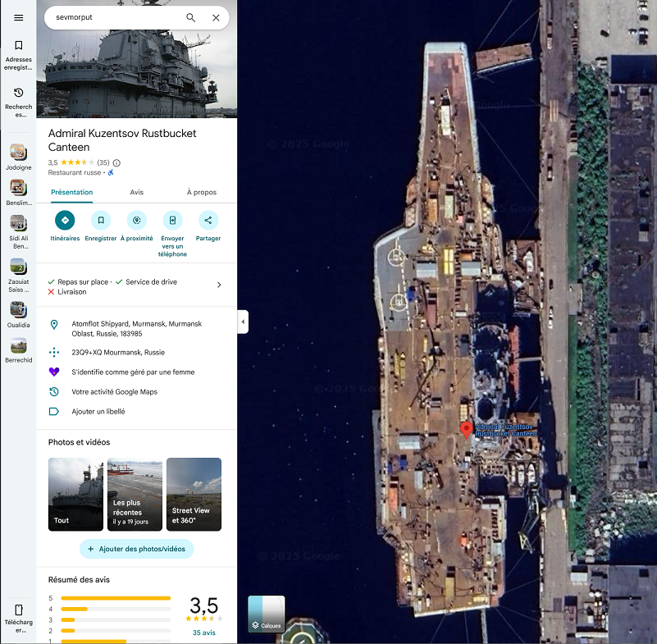Image resolution: width=657 pixels, height=644 pixels.
Task: Open Recherches récentes history
Action: tap(18, 103)
